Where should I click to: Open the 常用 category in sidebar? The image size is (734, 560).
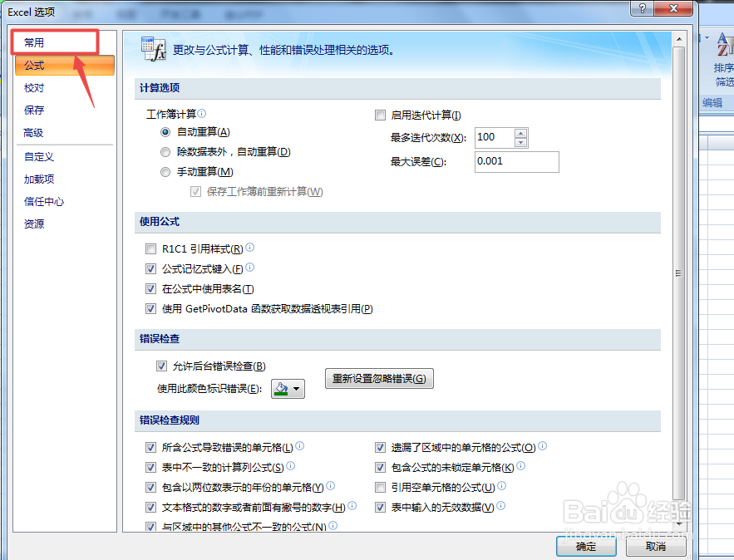pyautogui.click(x=55, y=42)
